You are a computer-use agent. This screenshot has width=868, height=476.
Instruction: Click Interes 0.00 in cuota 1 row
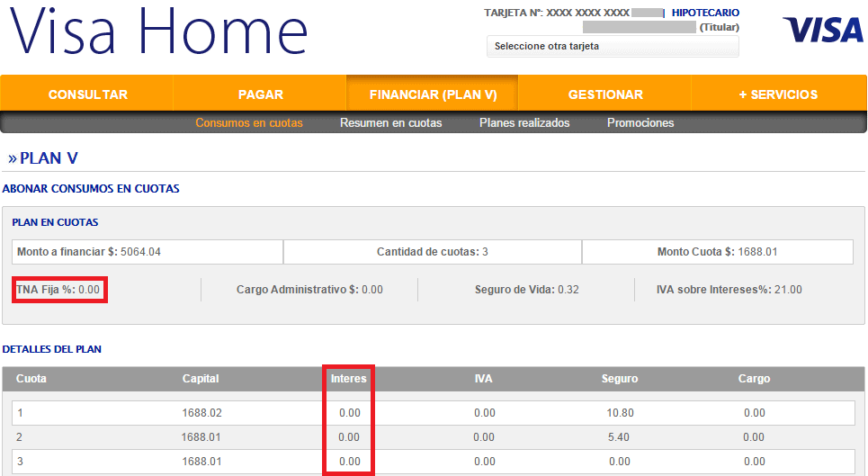pos(349,413)
